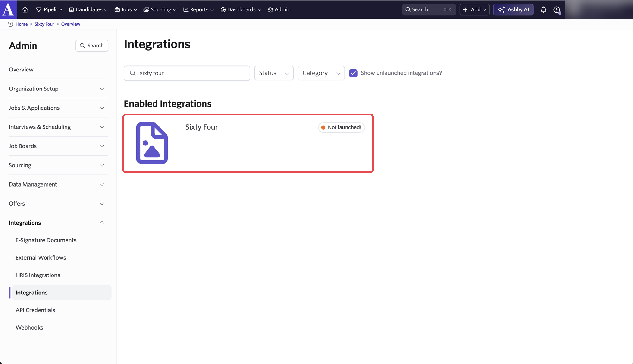This screenshot has height=364, width=633.
Task: Expand the Offers section
Action: click(x=58, y=203)
